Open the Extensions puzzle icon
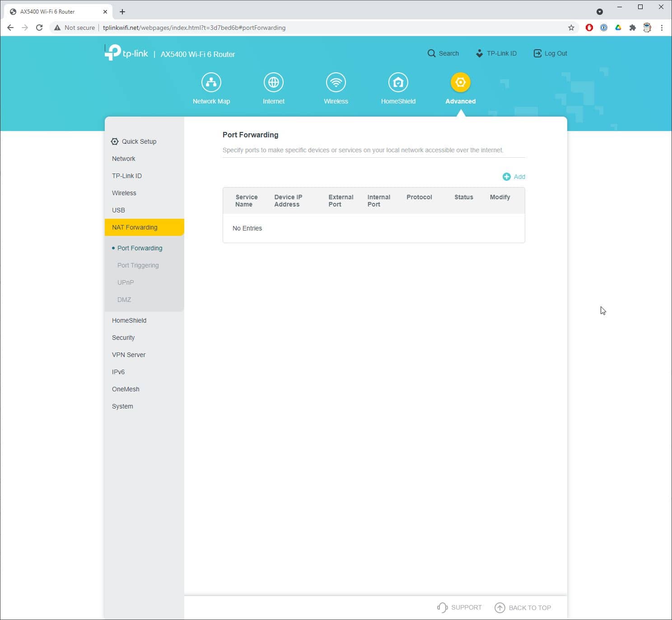The height and width of the screenshot is (620, 672). (633, 28)
